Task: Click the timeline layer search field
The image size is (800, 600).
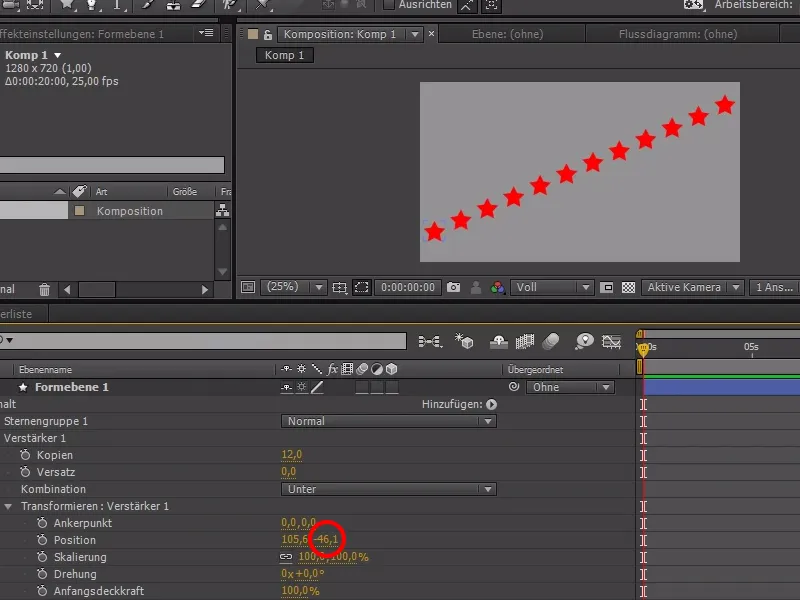Action: click(x=203, y=341)
